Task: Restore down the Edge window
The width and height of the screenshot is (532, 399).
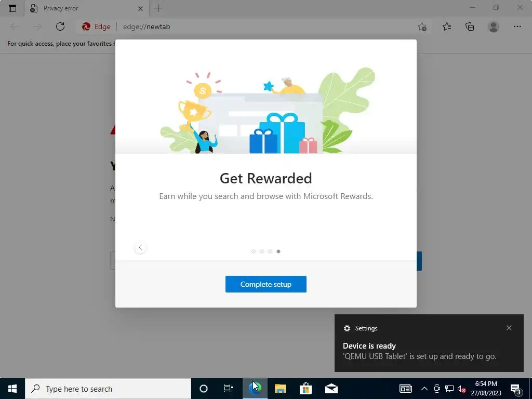Action: 496,7
